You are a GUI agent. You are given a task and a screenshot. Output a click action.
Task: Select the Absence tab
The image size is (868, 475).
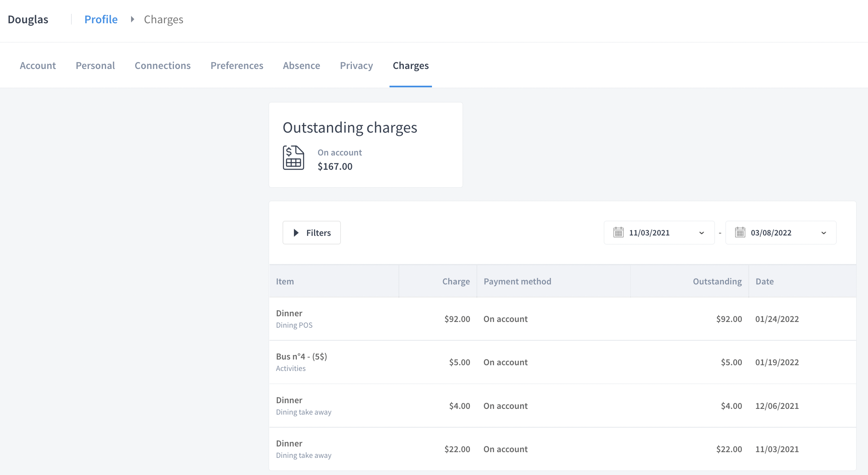click(x=301, y=66)
